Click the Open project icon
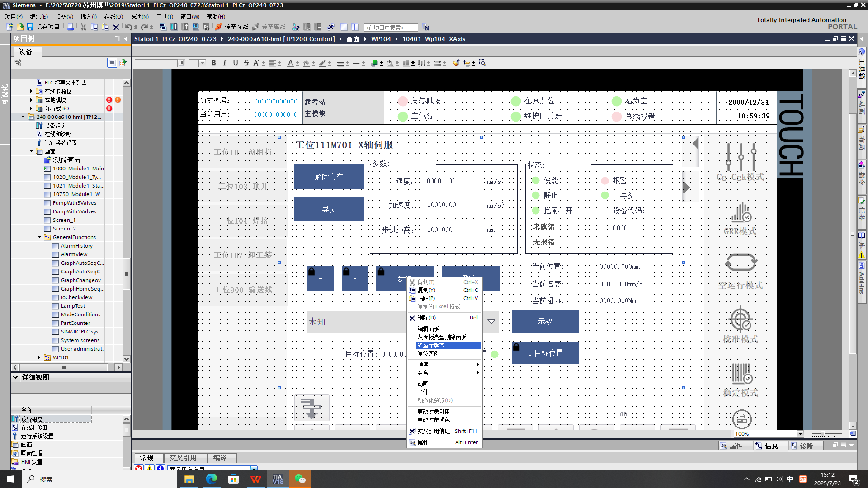Screen dimensions: 868x488 pos(20,27)
